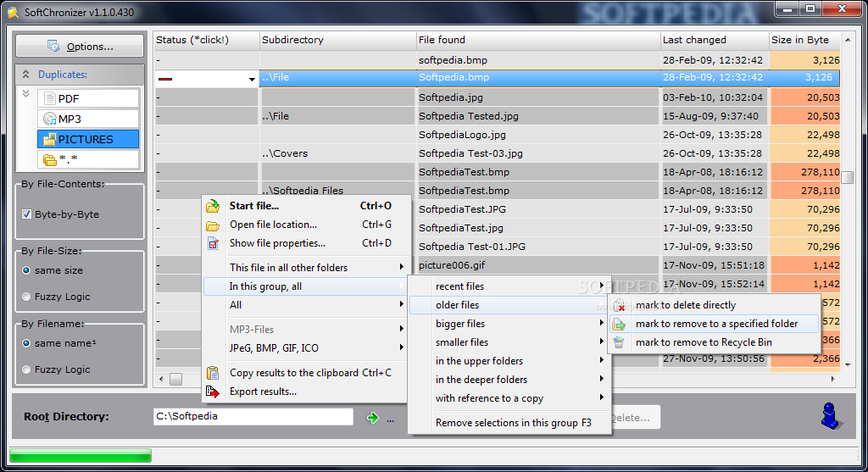Image resolution: width=868 pixels, height=472 pixels.
Task: Click the SoftChronizer title bar app icon
Action: click(x=13, y=12)
